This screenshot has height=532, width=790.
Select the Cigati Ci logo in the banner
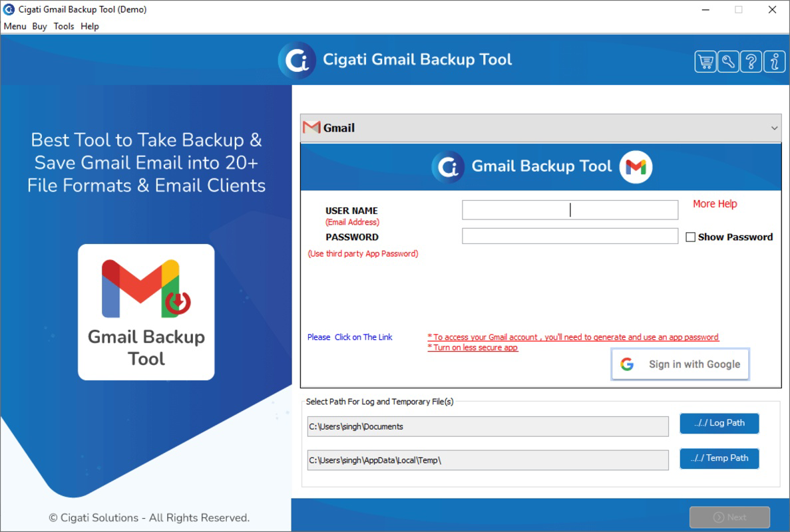click(297, 59)
